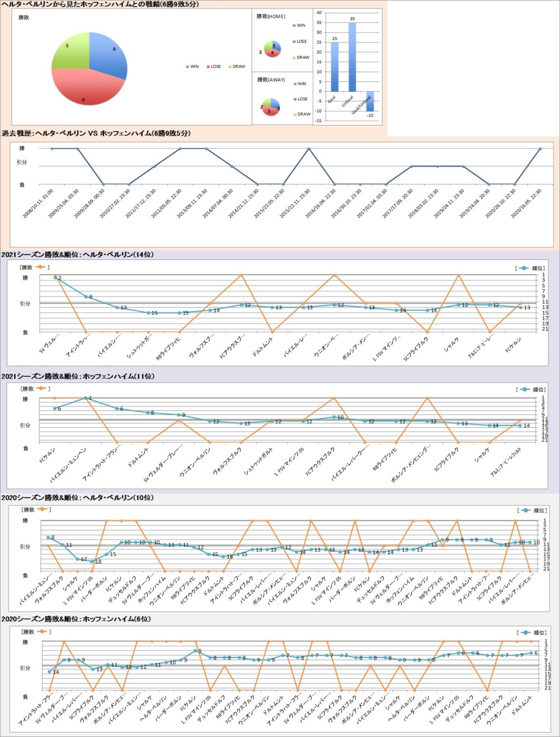Screen dimensions: 560x737
Task: Click the 2020/16.05 win point in the history chart
Action: 540,148
